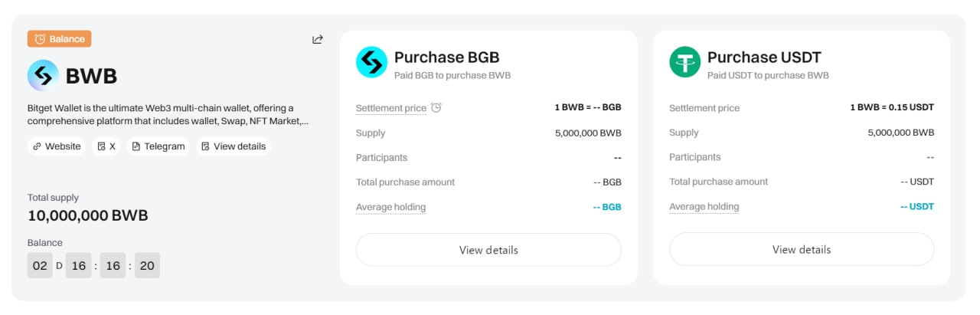The height and width of the screenshot is (315, 980).
Task: Click the BGB coin logo
Action: [x=372, y=62]
